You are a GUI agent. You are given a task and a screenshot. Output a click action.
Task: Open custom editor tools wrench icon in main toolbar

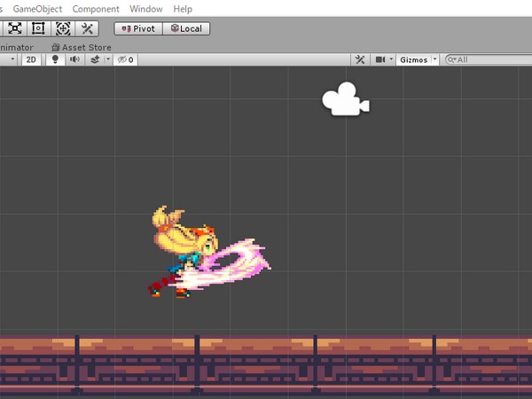coord(87,28)
